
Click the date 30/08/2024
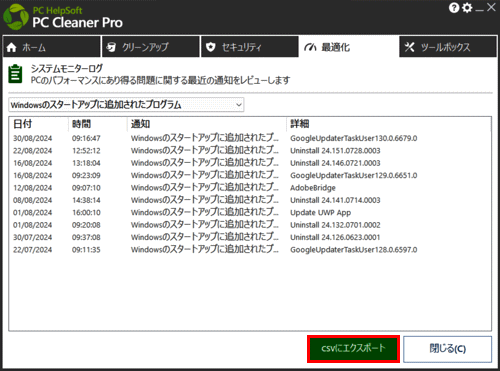33,138
